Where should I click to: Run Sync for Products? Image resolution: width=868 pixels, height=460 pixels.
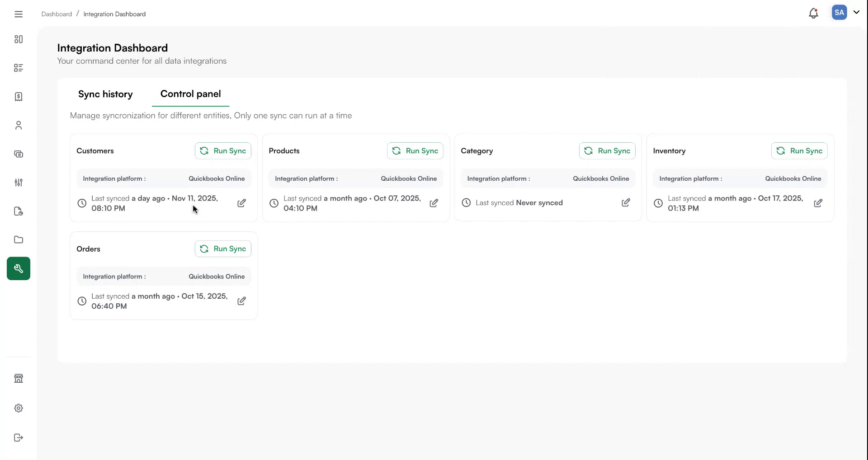[x=415, y=151]
